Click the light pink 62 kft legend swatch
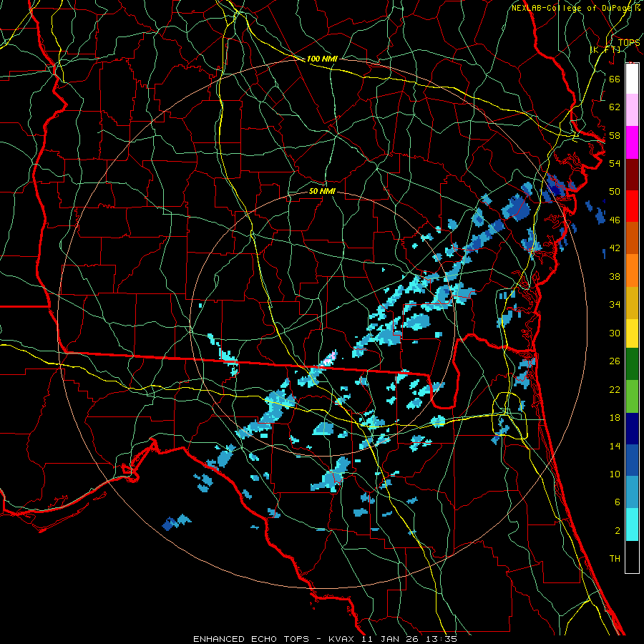Screen dimensions: 644x644 tap(632, 110)
